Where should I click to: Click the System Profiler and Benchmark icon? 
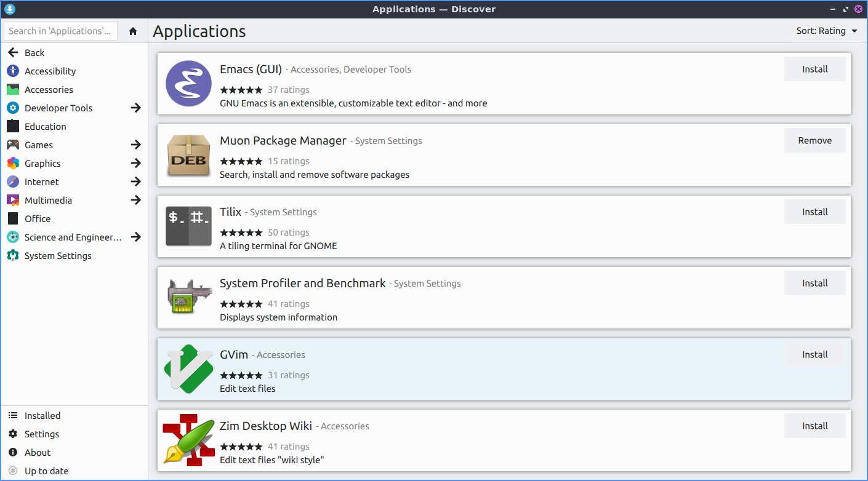click(188, 298)
